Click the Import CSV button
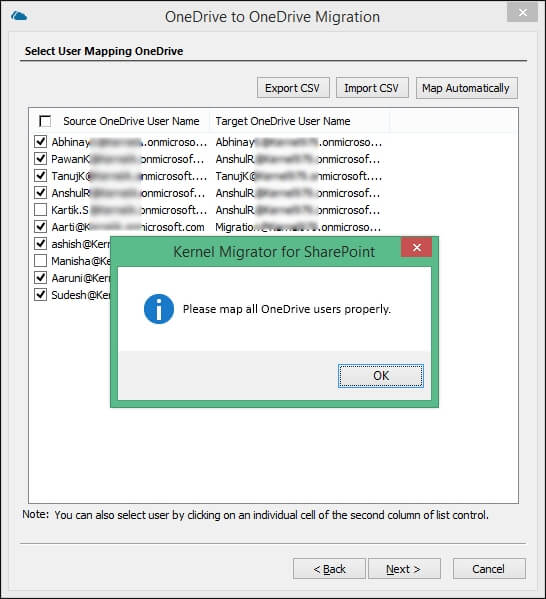Screen dimensions: 546x599 [x=372, y=88]
